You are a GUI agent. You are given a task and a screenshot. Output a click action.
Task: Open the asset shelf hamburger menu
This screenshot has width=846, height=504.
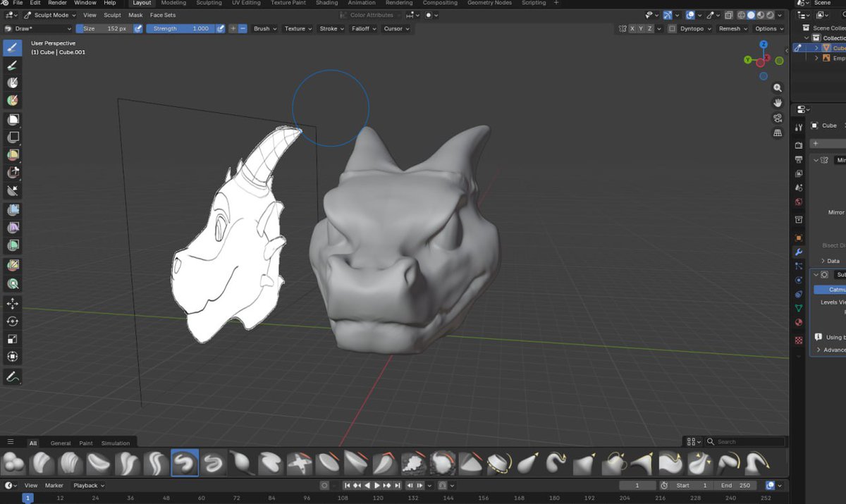pyautogui.click(x=11, y=442)
